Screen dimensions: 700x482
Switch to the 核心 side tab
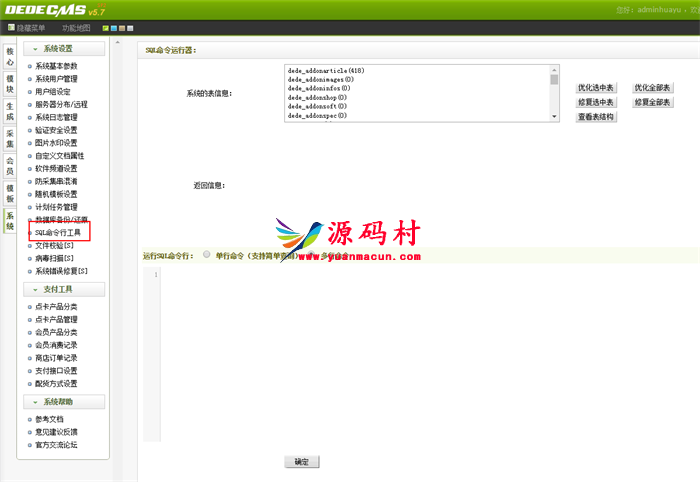[9, 54]
